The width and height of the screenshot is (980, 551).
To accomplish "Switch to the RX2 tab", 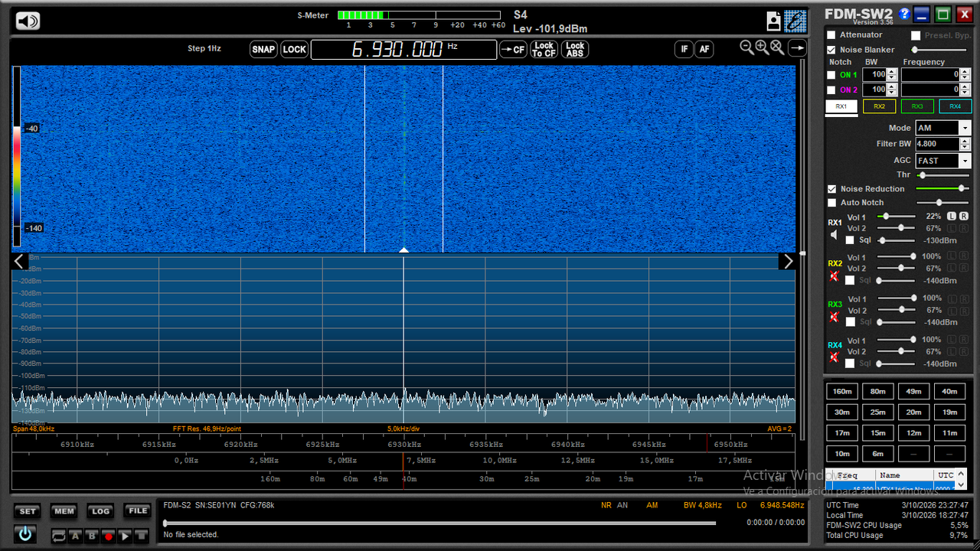I will point(879,106).
